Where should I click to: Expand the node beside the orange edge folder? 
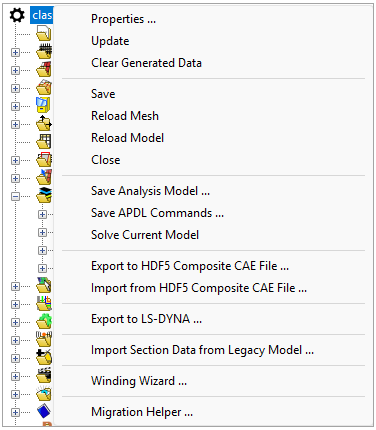point(15,89)
